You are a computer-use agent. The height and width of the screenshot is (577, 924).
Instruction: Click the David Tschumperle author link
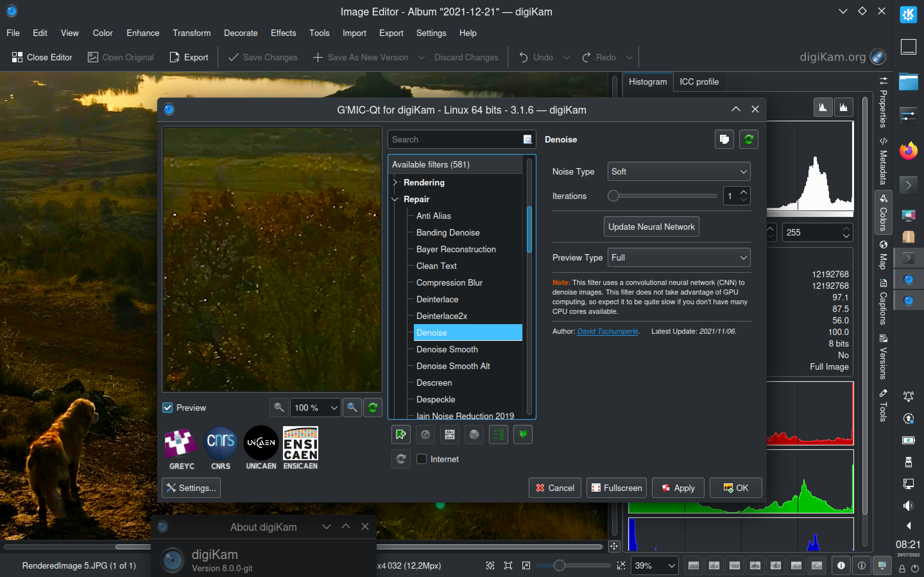[x=606, y=331]
